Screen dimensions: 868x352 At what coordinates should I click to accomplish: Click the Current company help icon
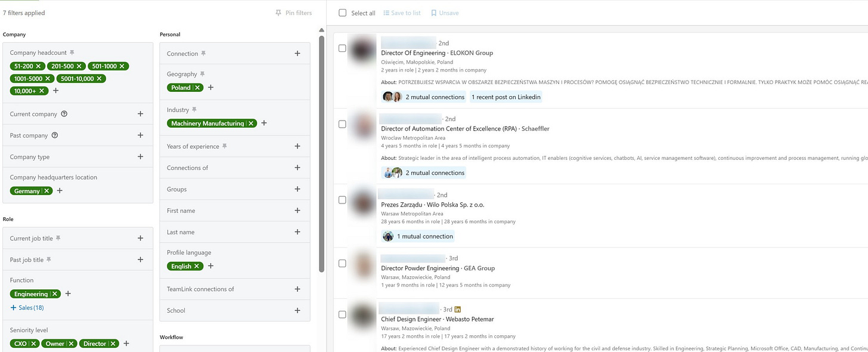click(64, 114)
